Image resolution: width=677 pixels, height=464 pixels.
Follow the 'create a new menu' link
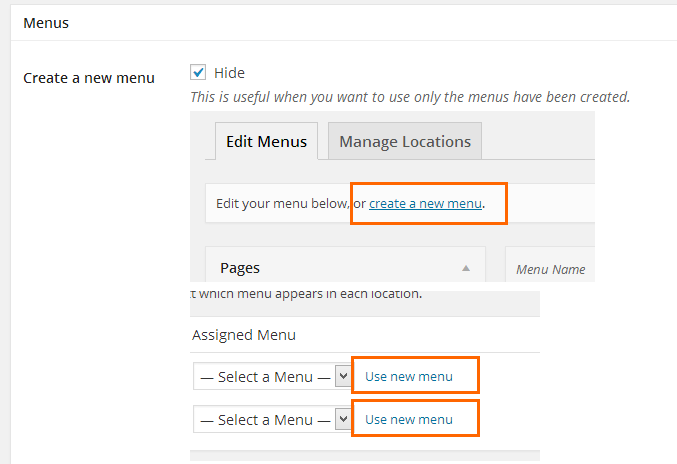click(x=425, y=204)
